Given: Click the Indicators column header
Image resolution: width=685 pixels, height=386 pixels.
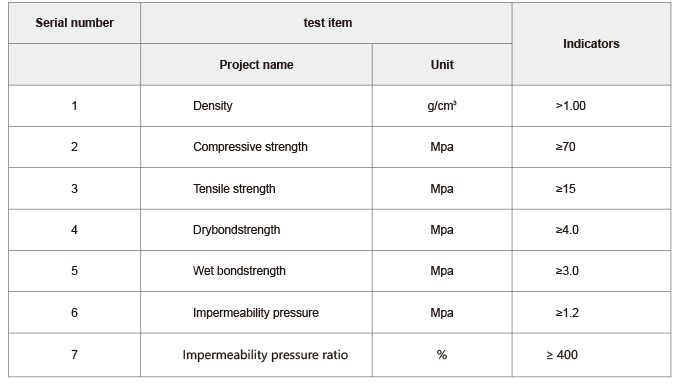Looking at the screenshot, I should 591,44.
